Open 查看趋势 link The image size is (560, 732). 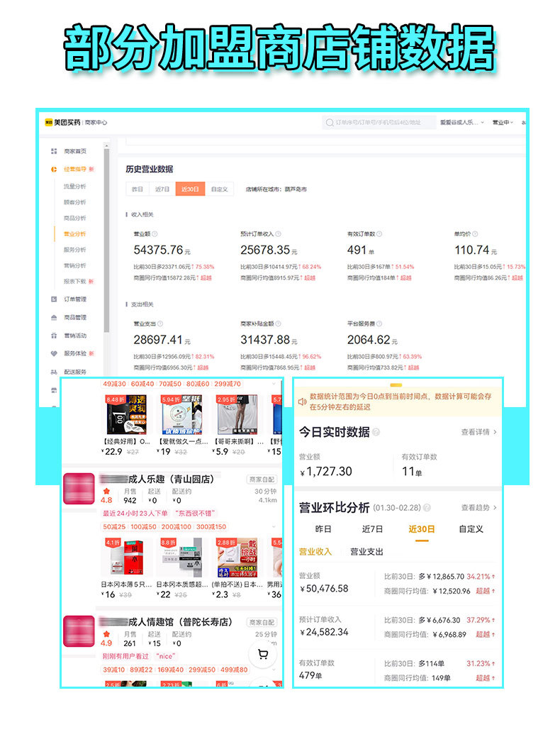(x=478, y=507)
